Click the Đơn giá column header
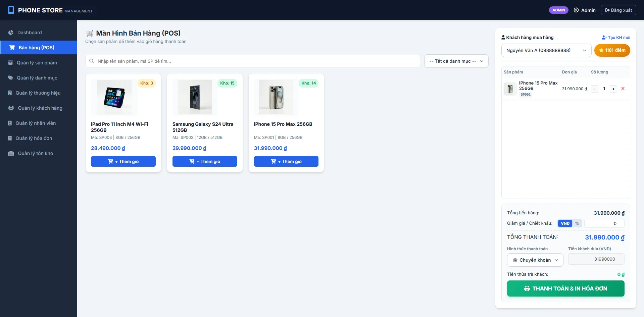 tap(569, 72)
